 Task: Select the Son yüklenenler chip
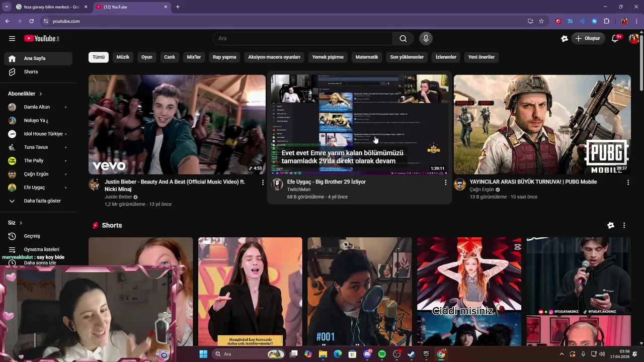[407, 57]
